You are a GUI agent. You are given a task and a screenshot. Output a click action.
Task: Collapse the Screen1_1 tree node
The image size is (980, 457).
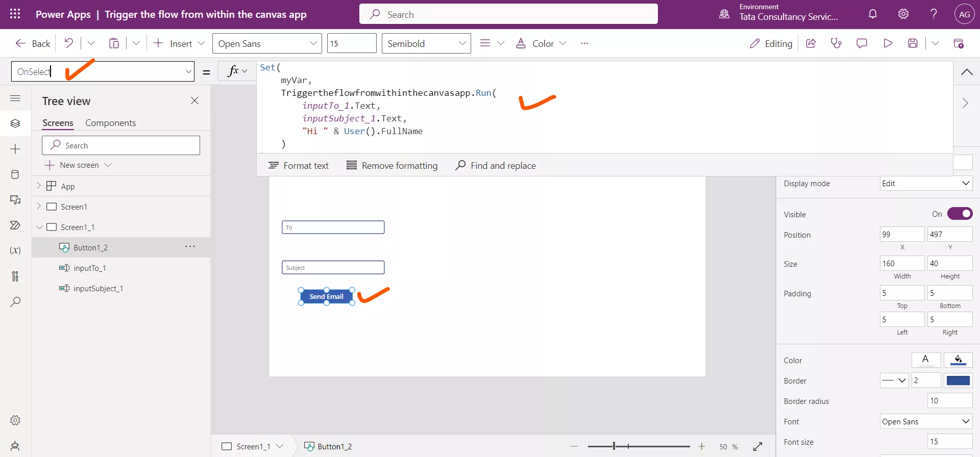(39, 227)
